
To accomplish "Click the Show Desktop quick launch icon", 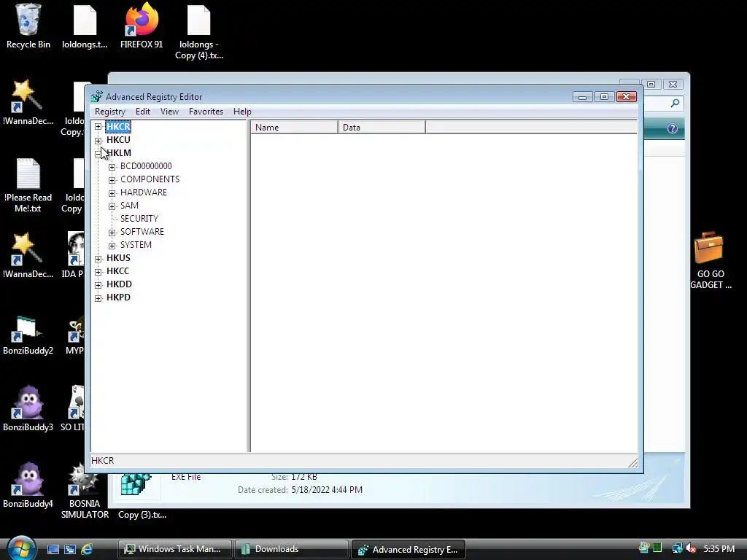I will pos(53,549).
